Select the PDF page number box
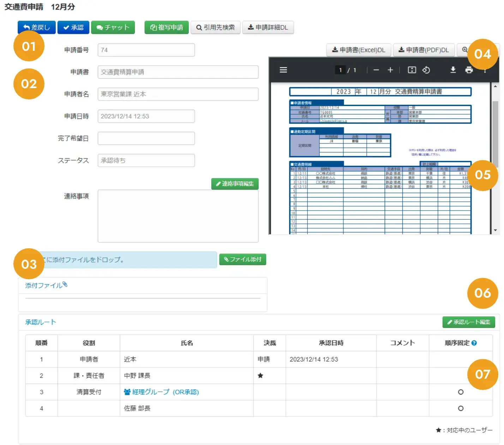 coord(340,70)
